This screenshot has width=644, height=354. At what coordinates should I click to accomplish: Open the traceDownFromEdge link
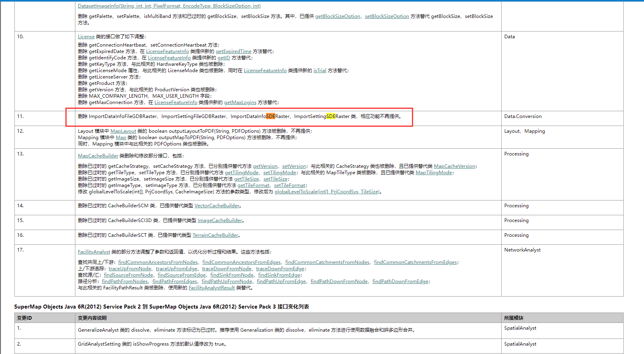click(x=280, y=269)
